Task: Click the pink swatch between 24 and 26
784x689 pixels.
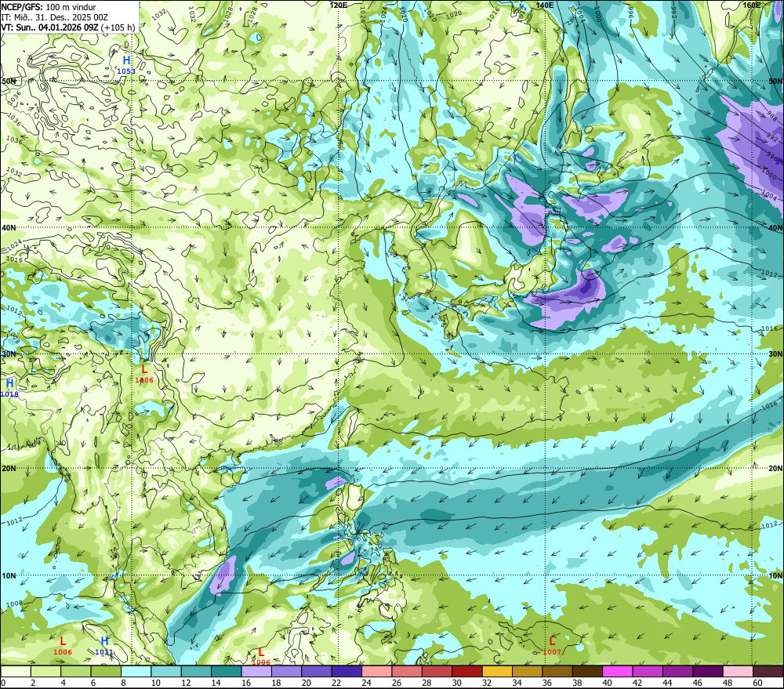Action: tap(376, 671)
